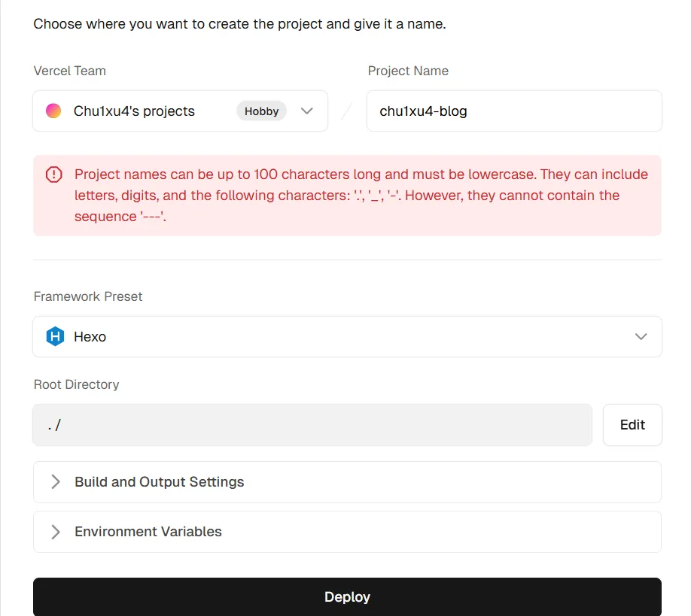Image resolution: width=691 pixels, height=616 pixels.
Task: Click the slash separator between team and name
Action: [x=347, y=111]
